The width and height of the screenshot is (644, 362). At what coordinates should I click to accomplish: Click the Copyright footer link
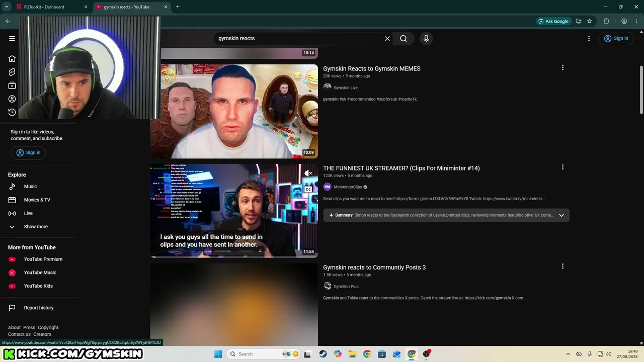click(48, 328)
